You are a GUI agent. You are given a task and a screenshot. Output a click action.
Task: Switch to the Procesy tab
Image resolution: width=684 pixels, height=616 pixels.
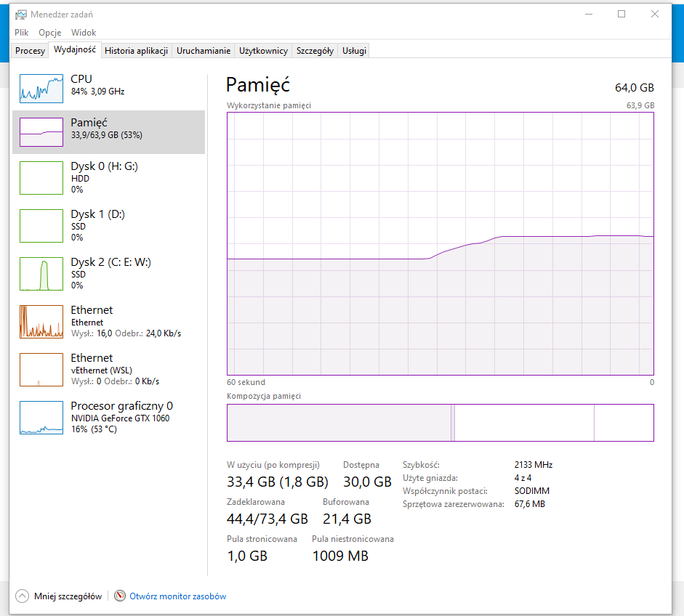(x=30, y=51)
